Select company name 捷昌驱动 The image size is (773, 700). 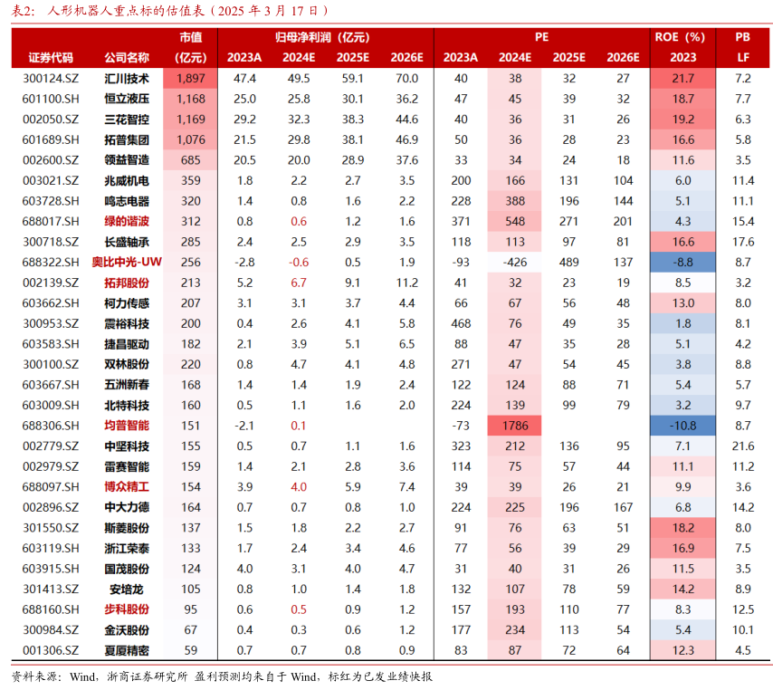point(127,344)
